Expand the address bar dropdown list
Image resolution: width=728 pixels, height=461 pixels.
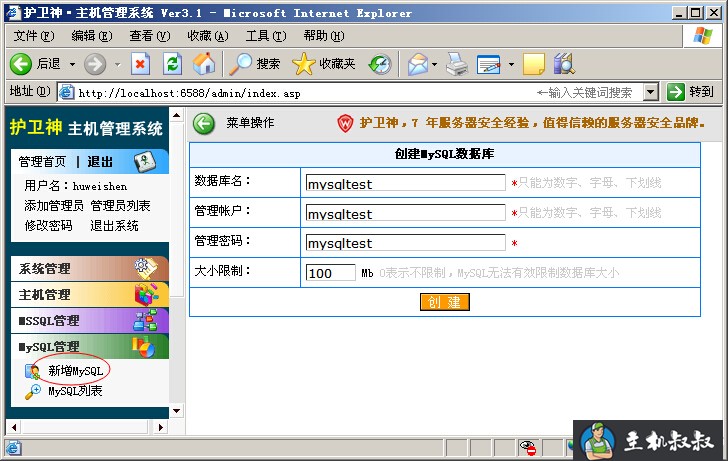(x=651, y=92)
